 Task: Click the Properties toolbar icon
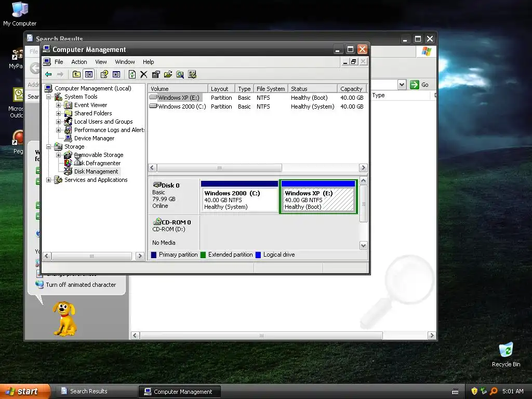point(156,74)
